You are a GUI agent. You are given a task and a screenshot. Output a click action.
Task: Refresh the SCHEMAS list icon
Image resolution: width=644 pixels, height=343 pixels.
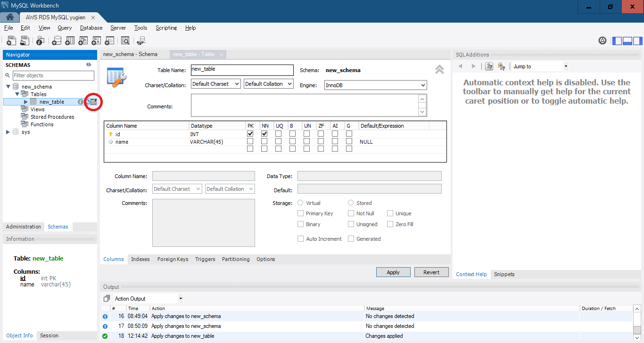(x=89, y=65)
